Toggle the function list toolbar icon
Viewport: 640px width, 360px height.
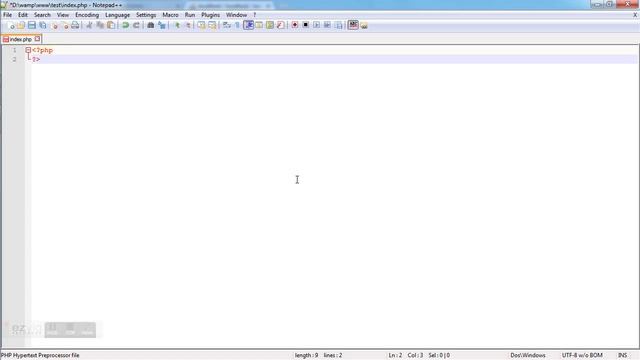pyautogui.click(x=280, y=25)
